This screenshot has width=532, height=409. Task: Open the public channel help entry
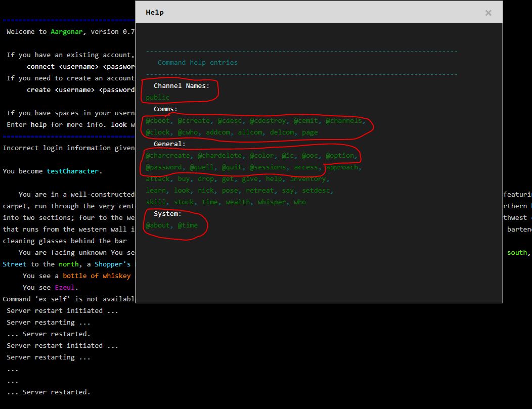pyautogui.click(x=158, y=98)
